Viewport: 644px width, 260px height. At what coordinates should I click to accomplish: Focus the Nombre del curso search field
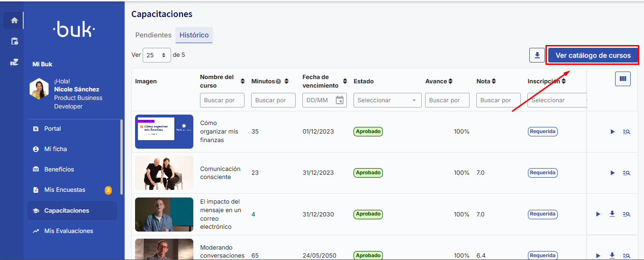[x=222, y=100]
